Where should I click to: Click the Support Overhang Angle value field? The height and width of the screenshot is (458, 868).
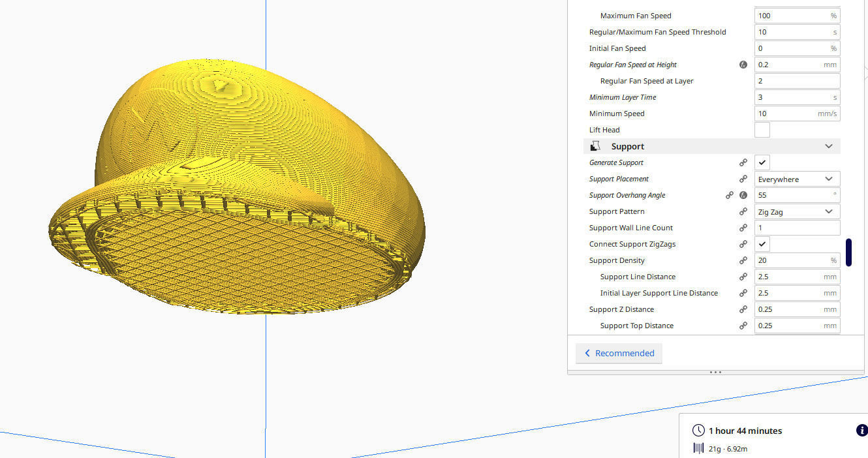tap(797, 195)
